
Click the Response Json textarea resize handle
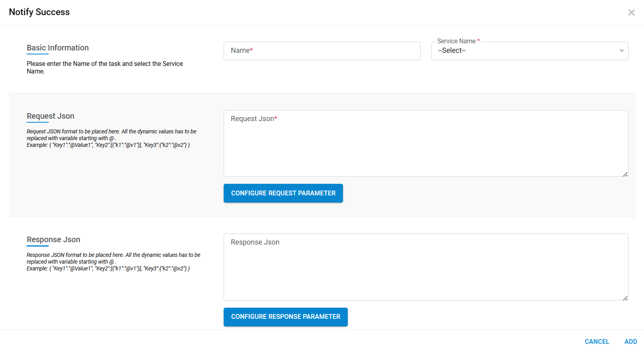point(625,298)
